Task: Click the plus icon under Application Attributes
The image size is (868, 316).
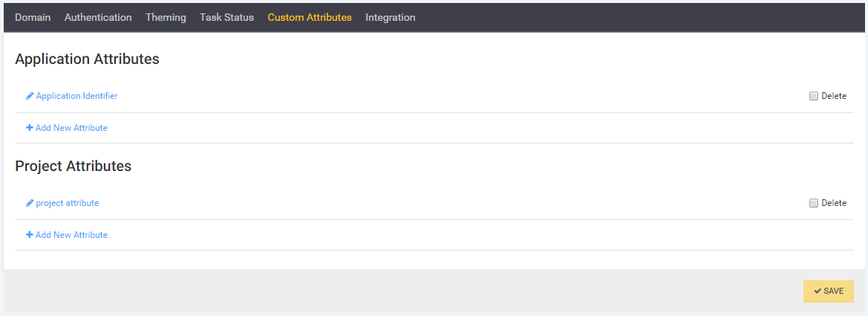Action: 30,128
